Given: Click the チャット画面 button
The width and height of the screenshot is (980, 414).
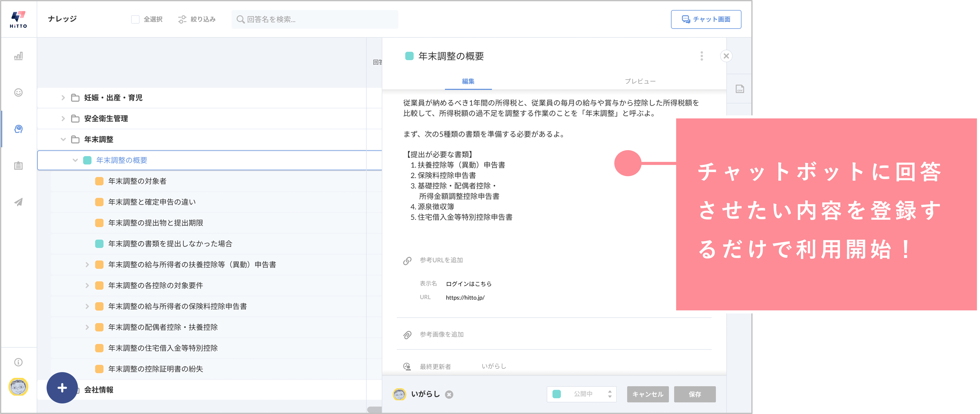Looking at the screenshot, I should point(706,20).
